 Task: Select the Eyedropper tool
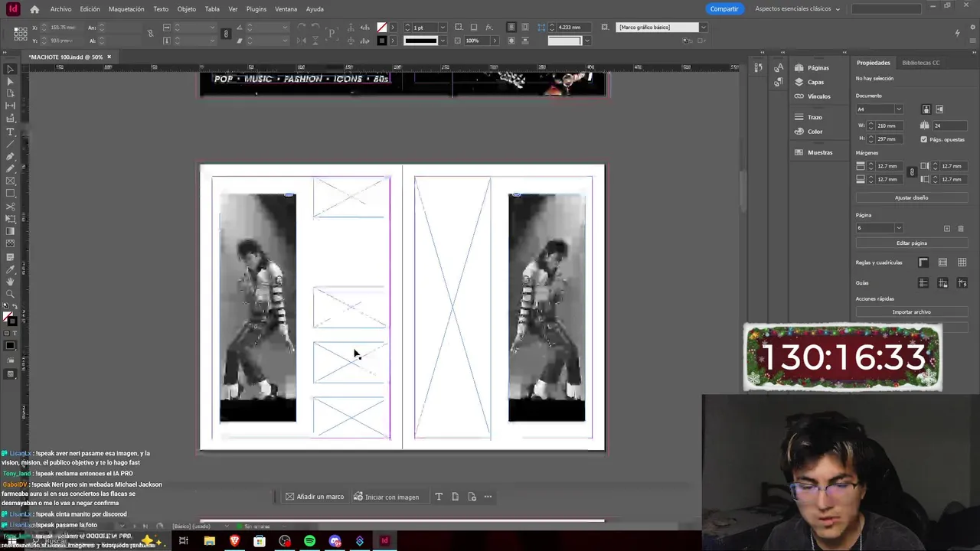10,269
